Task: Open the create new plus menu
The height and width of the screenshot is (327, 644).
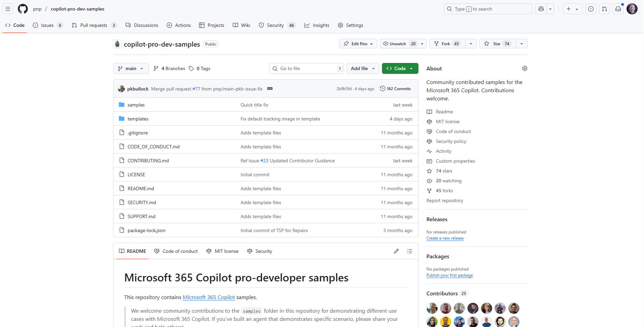Action: pyautogui.click(x=572, y=9)
